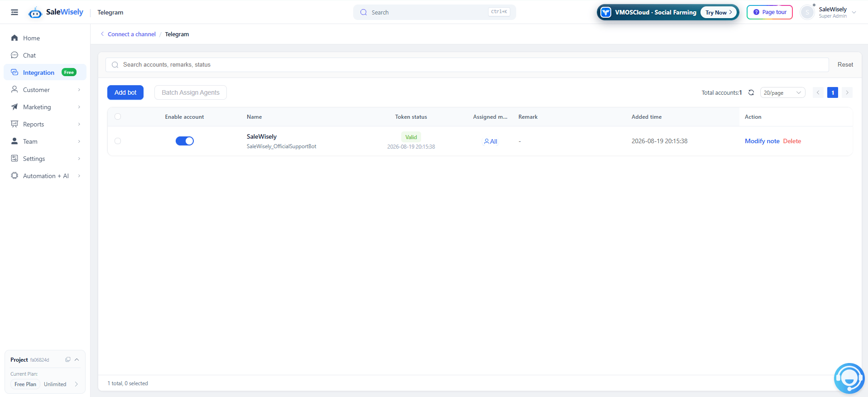868x397 pixels.
Task: Open the Customer menu
Action: pyautogui.click(x=45, y=90)
